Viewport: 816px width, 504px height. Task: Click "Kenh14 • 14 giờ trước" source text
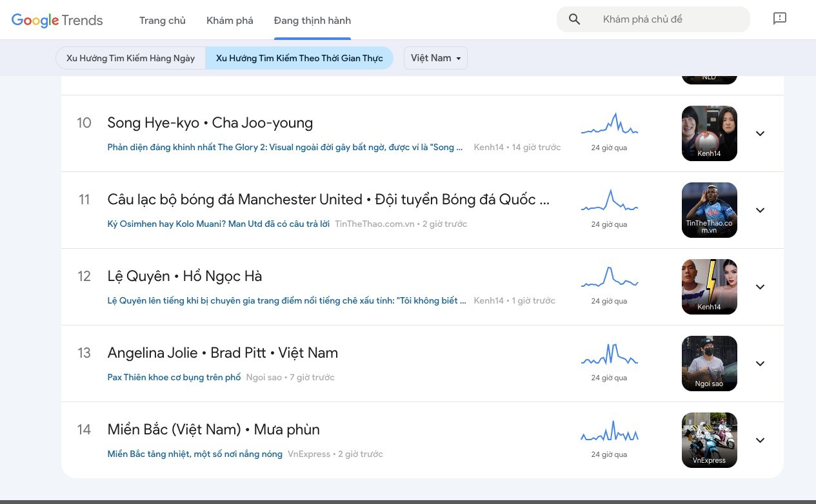517,147
